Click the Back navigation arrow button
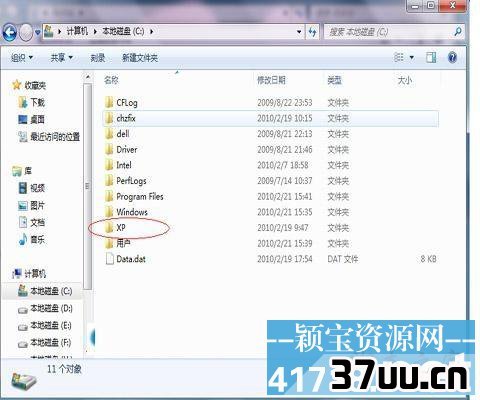 tap(9, 32)
